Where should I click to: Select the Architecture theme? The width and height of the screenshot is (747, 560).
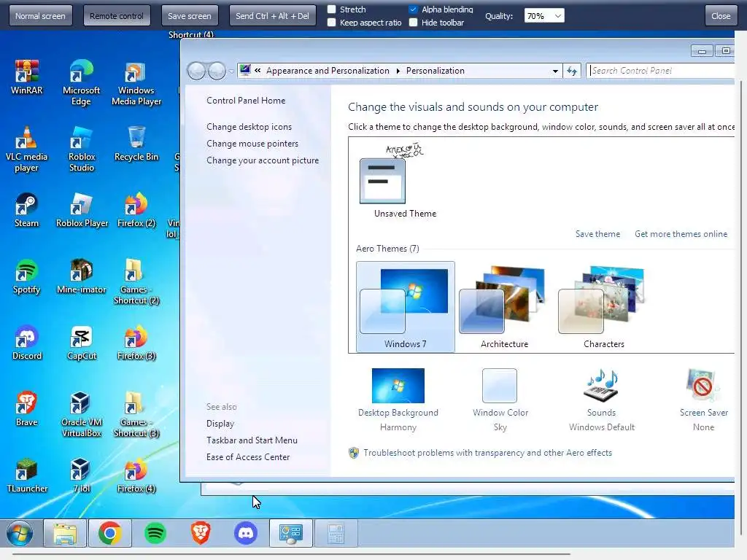click(x=504, y=307)
